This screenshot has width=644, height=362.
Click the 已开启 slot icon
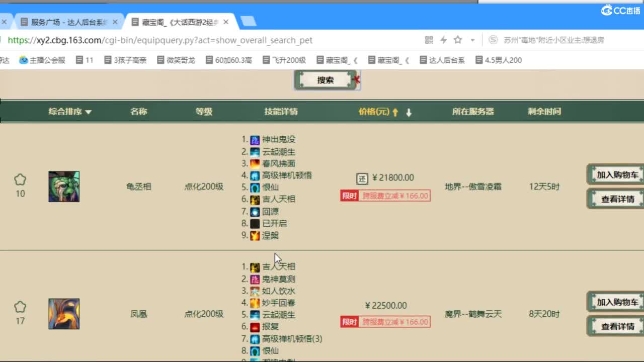(x=255, y=224)
